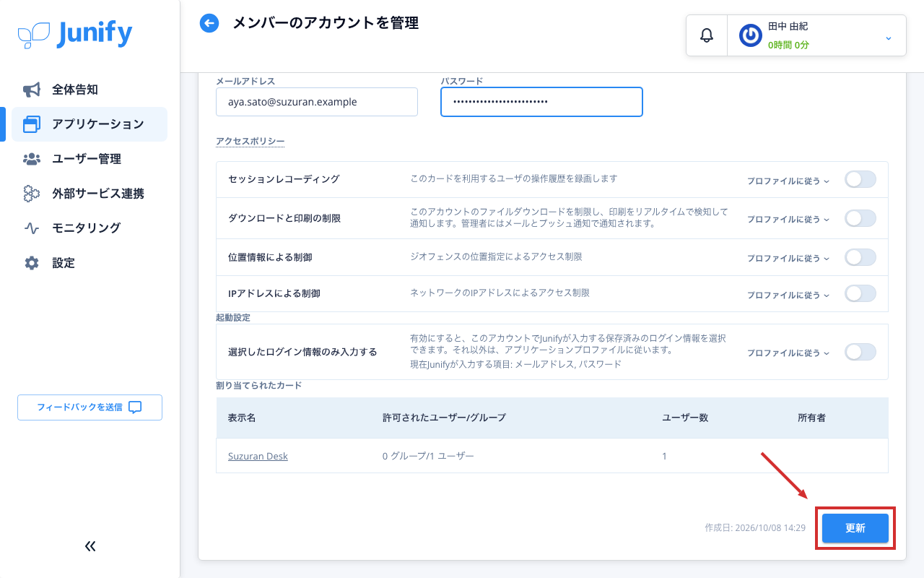Collapse the sidebar with the double chevron
924x578 pixels.
pyautogui.click(x=90, y=546)
